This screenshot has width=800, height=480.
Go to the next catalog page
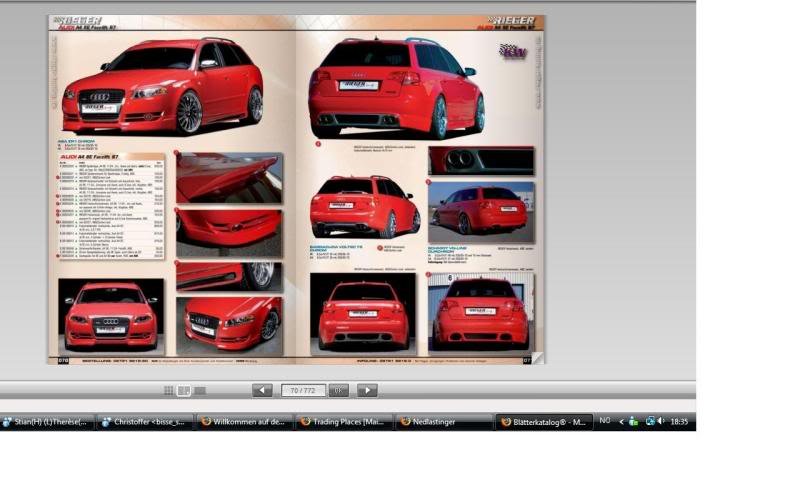[367, 390]
